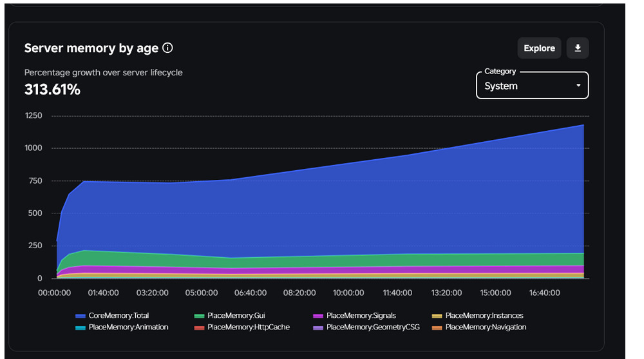Click the 01:40:00 x-axis label

pyautogui.click(x=103, y=293)
